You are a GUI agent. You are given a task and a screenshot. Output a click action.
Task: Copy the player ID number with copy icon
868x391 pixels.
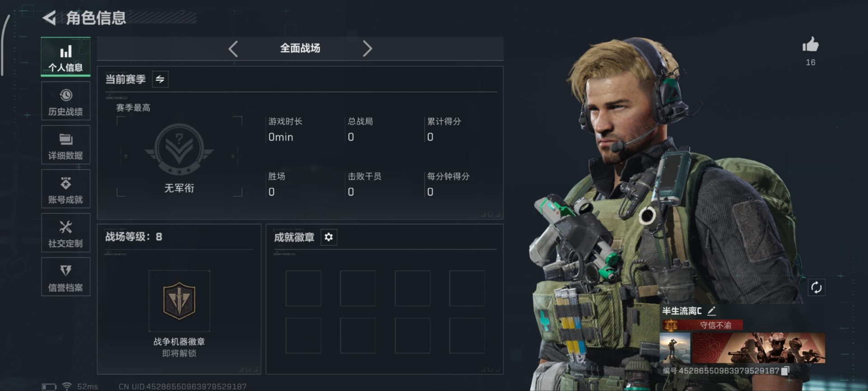[785, 371]
